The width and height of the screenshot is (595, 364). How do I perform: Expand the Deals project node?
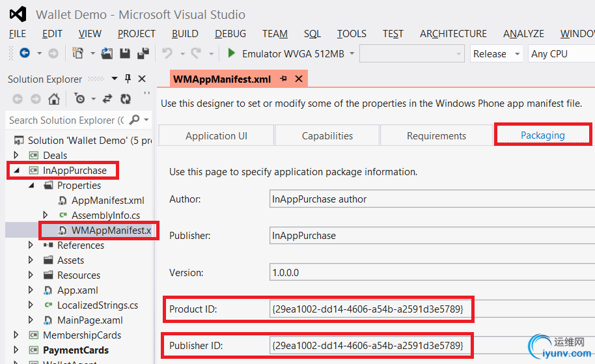click(x=16, y=156)
